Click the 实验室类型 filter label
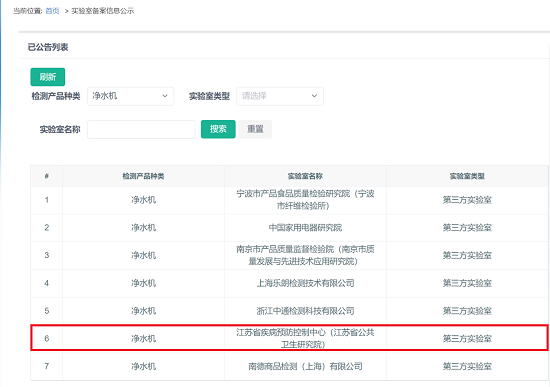 coord(209,96)
